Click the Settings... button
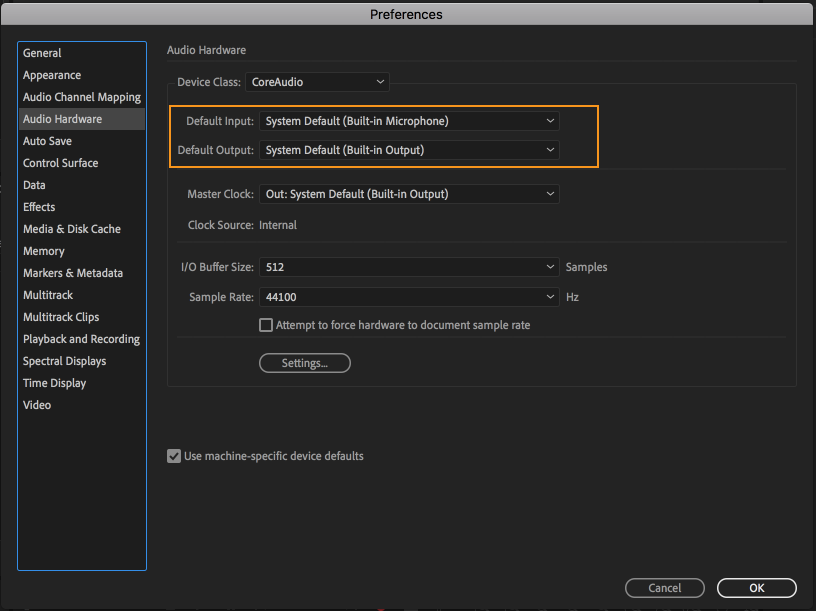The width and height of the screenshot is (816, 611). [x=305, y=363]
